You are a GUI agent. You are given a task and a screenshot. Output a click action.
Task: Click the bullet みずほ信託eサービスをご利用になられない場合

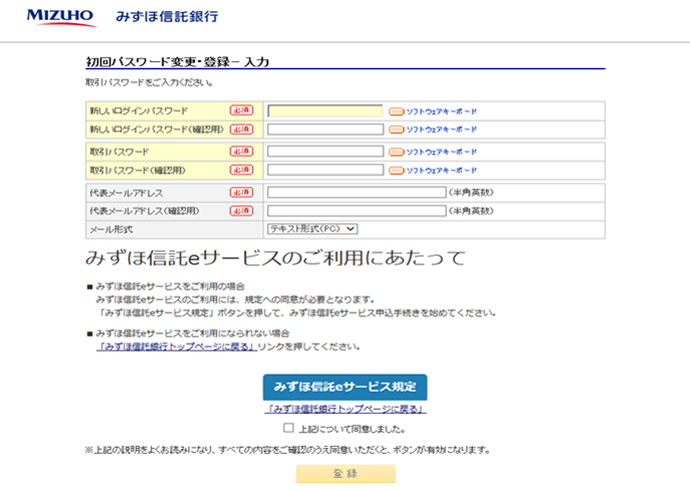click(193, 333)
